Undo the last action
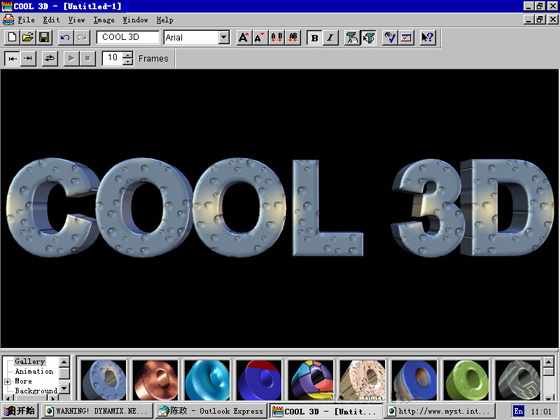This screenshot has width=560, height=420. (65, 38)
